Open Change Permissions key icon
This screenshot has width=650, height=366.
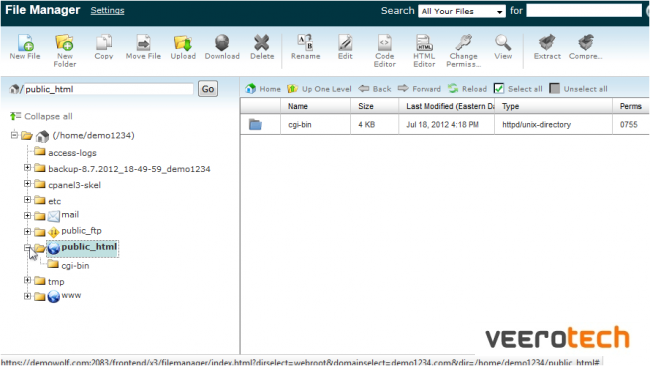463,43
